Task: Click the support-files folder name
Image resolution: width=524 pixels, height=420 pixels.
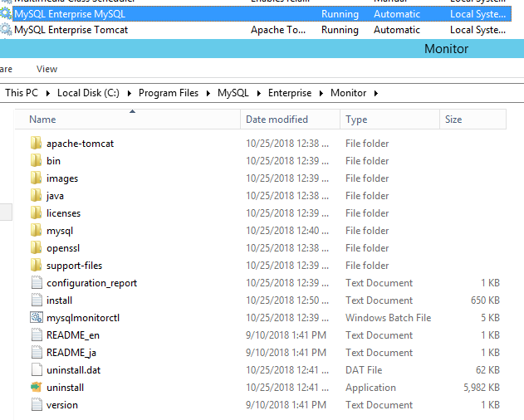Action: coord(74,266)
